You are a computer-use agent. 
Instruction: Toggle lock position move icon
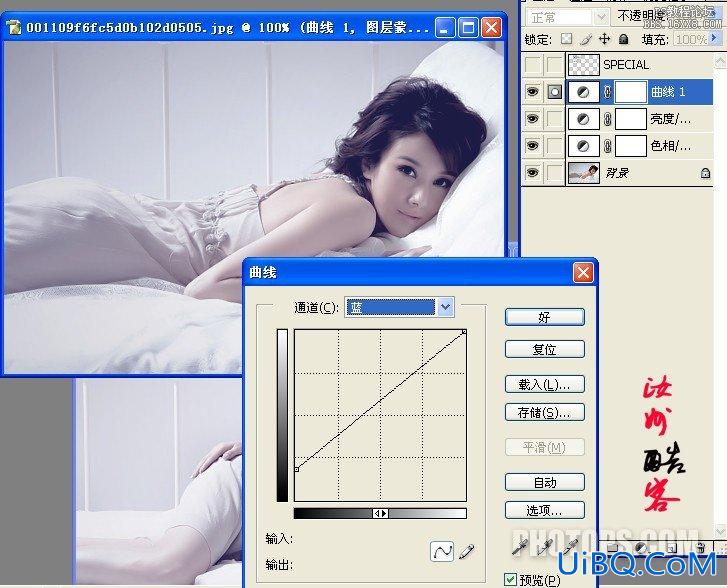[604, 39]
